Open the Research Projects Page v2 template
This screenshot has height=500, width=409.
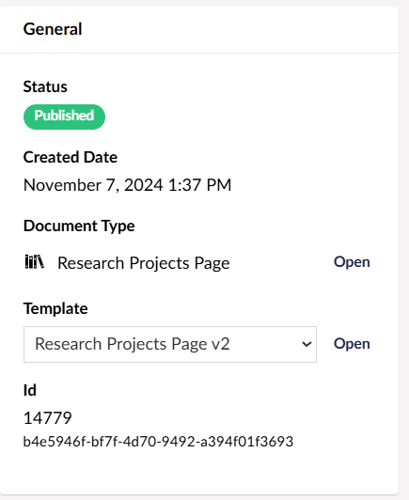pos(352,344)
